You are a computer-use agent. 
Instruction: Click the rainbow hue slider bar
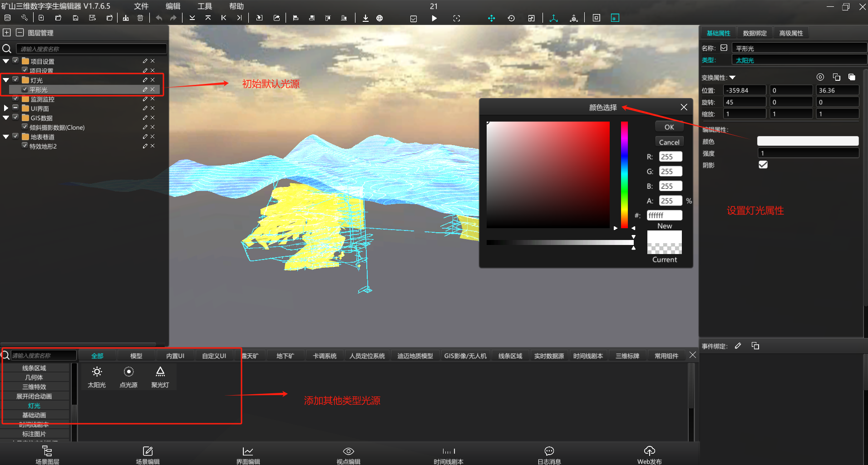[x=624, y=175]
